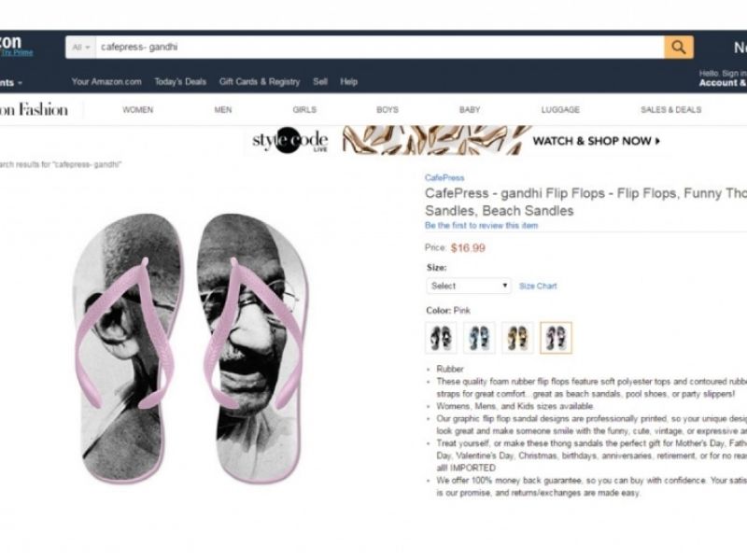The image size is (747, 560).
Task: Click the flip flops product image
Action: click(x=190, y=348)
